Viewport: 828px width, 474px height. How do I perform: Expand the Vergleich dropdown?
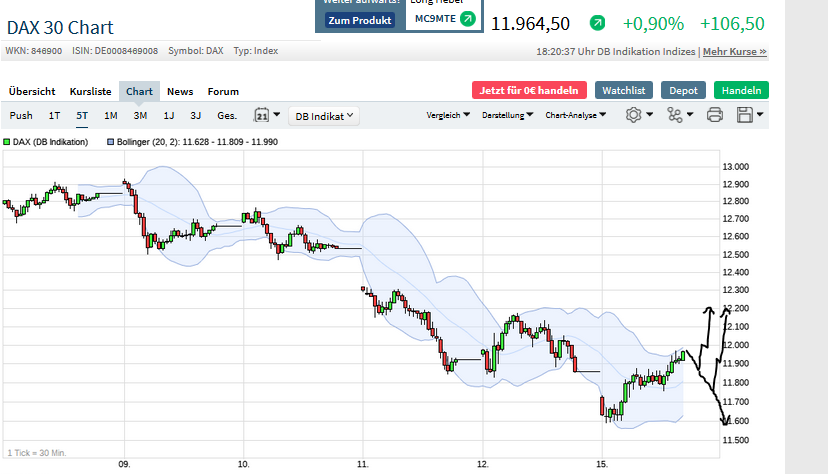tap(449, 115)
